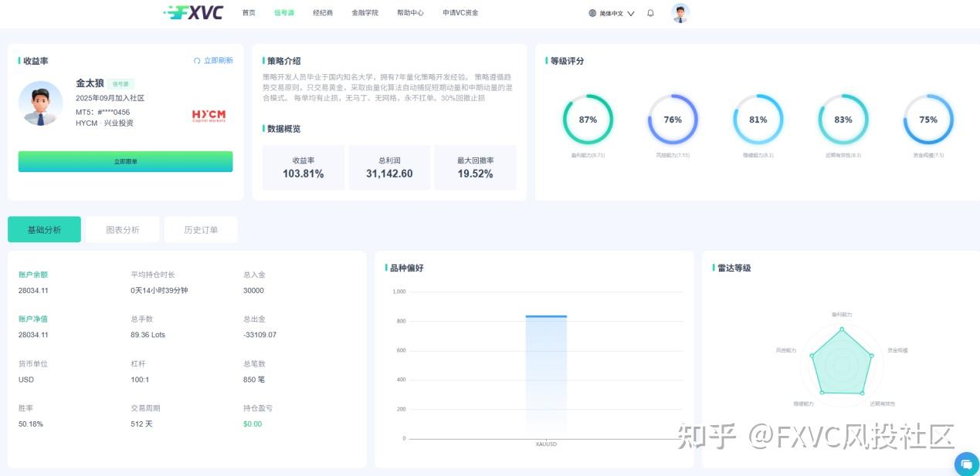Switch to the 历史订单 tab
Viewport: 980px width, 476px height.
(201, 230)
